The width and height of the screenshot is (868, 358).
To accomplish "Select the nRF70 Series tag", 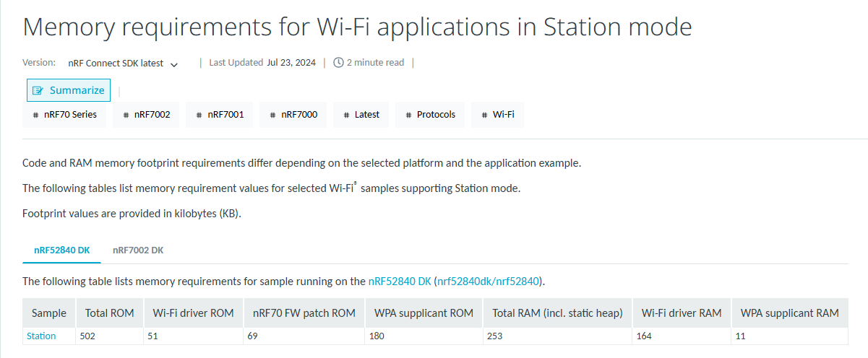I will click(x=64, y=114).
